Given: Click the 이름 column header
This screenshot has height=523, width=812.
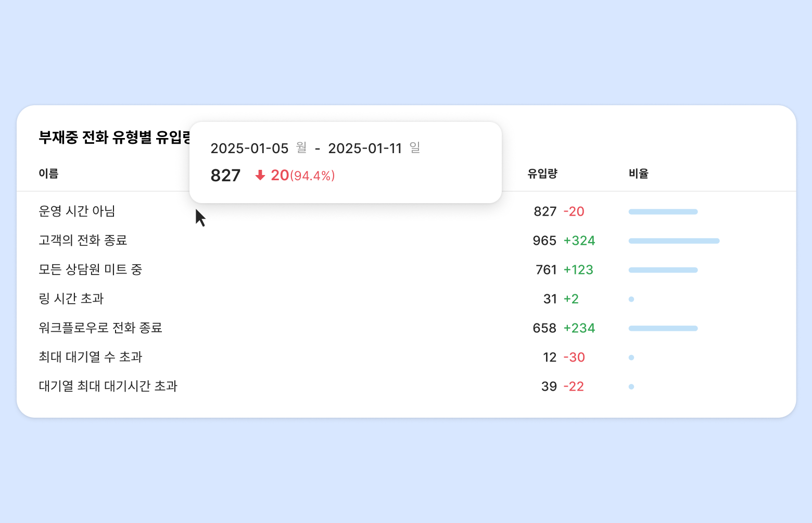Looking at the screenshot, I should coord(48,173).
